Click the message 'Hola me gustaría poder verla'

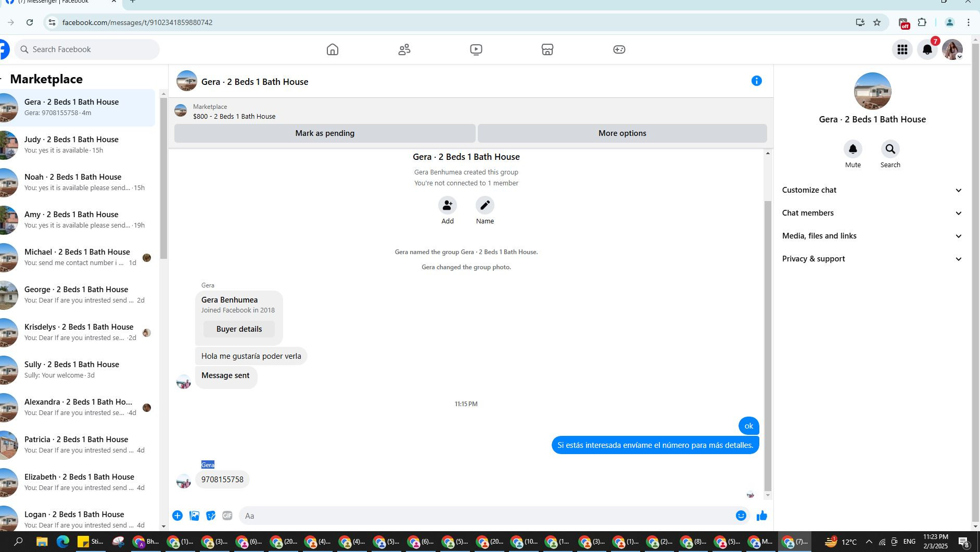click(x=251, y=356)
